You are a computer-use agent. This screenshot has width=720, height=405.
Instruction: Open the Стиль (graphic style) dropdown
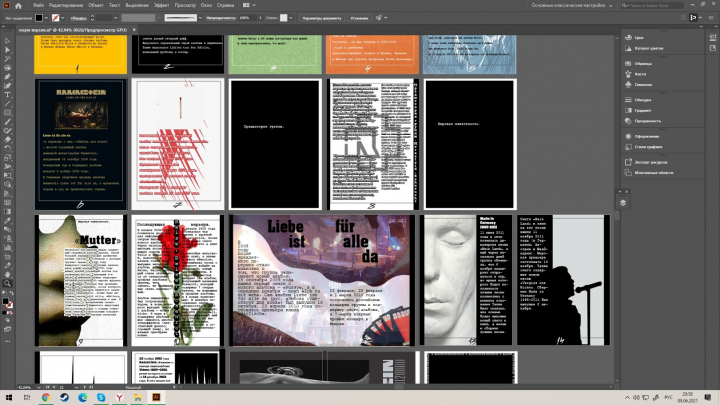(x=290, y=18)
